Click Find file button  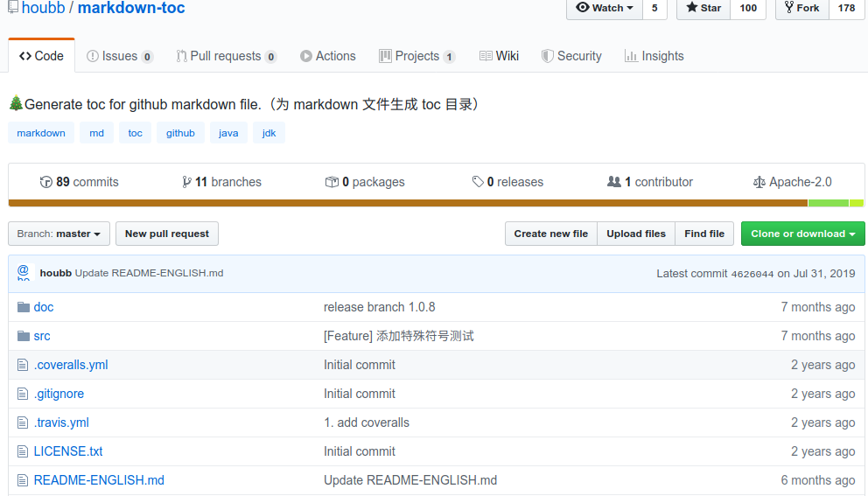coord(704,234)
